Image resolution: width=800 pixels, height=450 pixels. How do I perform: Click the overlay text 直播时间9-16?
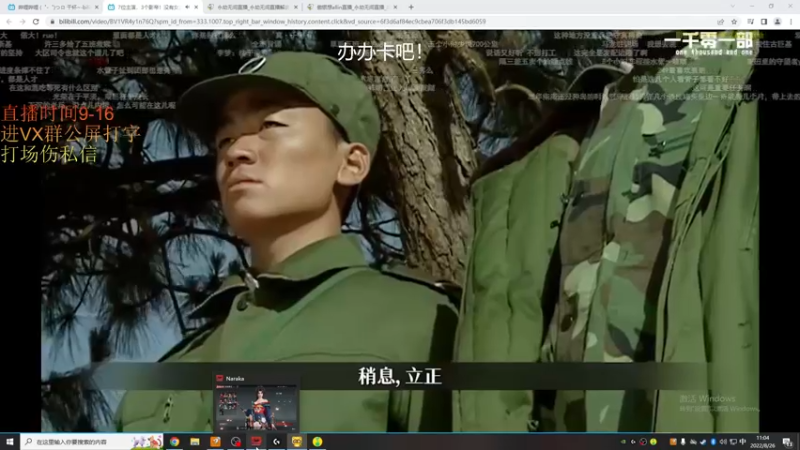coord(58,113)
